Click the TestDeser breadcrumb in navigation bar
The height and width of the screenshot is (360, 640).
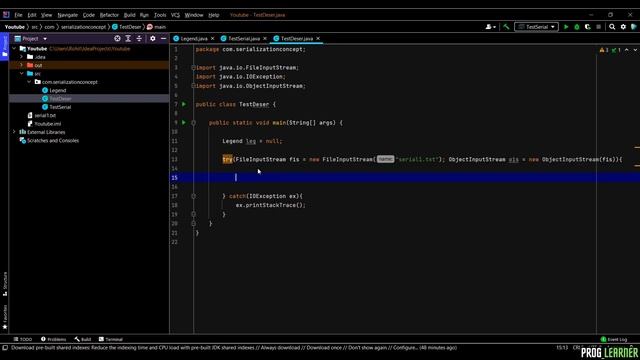point(127,27)
